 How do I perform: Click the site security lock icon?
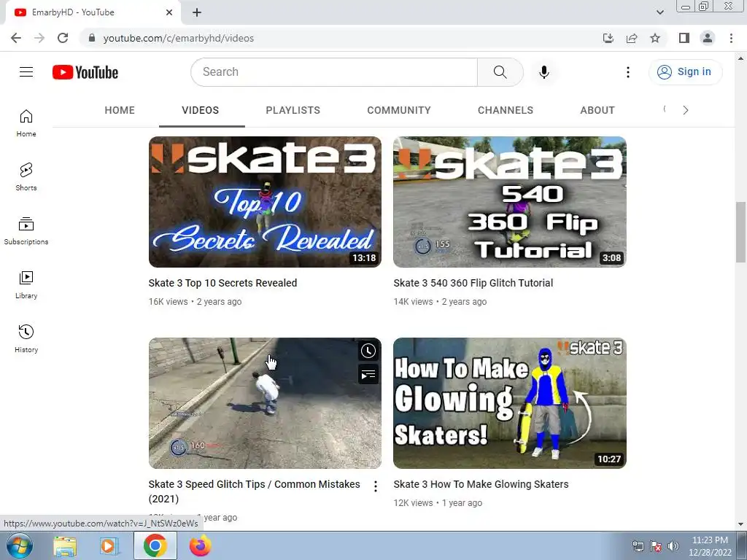pos(92,38)
